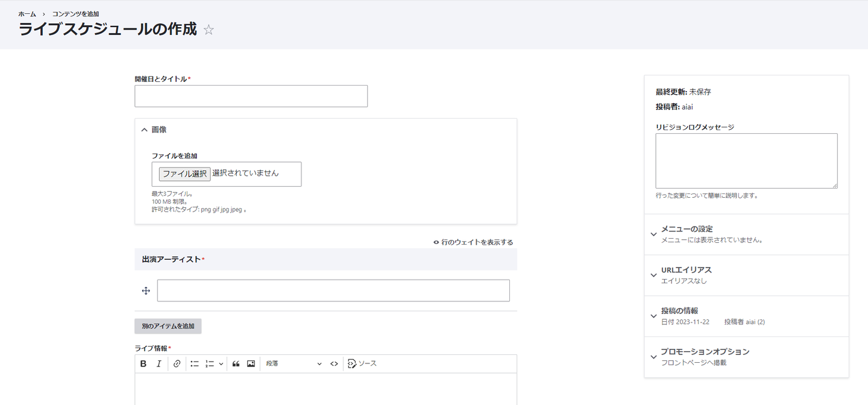Click the 投稿者 aiai (2) text
Screen dimensions: 868x405
pyautogui.click(x=744, y=322)
